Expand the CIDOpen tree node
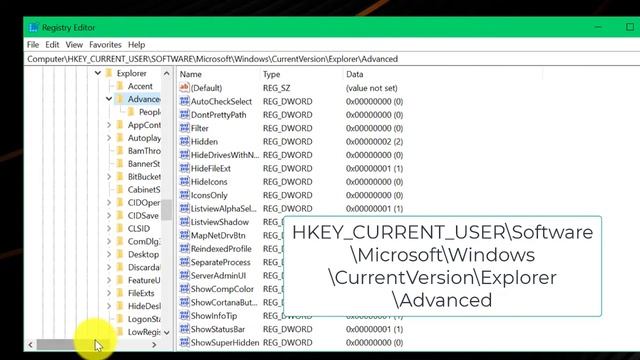Viewport: 640px width, 360px height. [x=109, y=202]
